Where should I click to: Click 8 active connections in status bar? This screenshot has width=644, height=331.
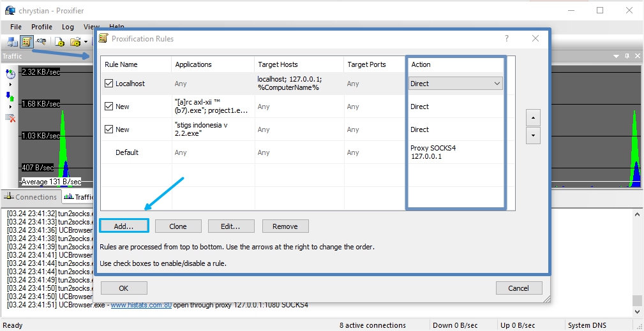(x=373, y=325)
